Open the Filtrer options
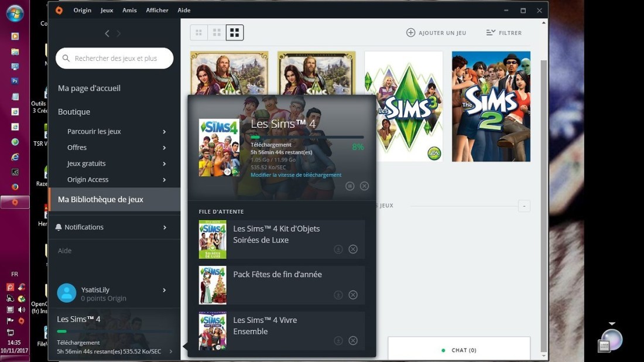The image size is (644, 362). point(503,33)
